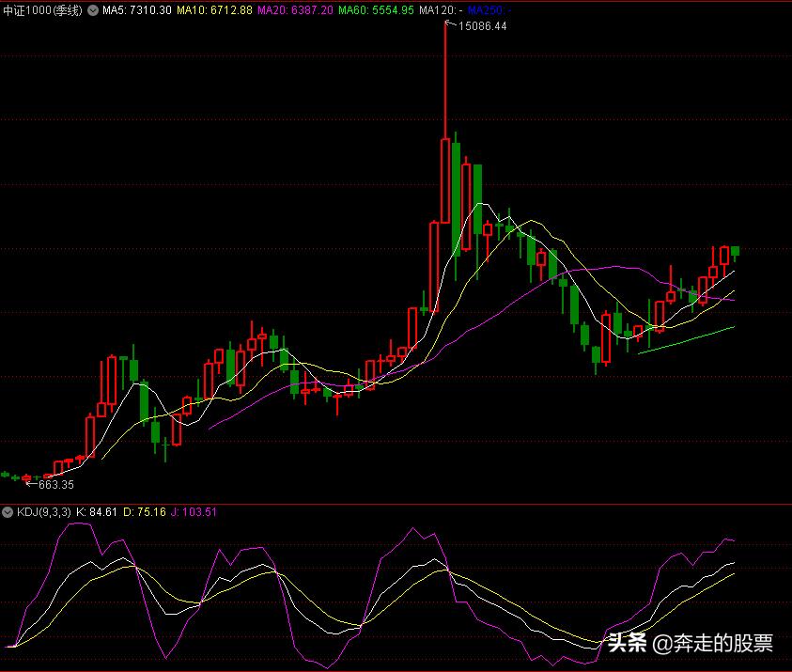Click the yellow MA10 6712.88 label
Viewport: 792px width, 672px height.
click(214, 9)
